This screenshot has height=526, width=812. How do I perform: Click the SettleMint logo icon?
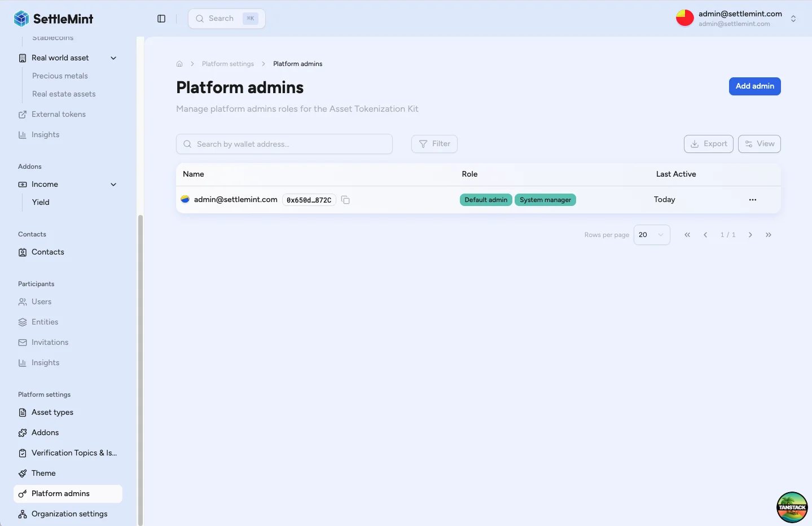click(21, 18)
